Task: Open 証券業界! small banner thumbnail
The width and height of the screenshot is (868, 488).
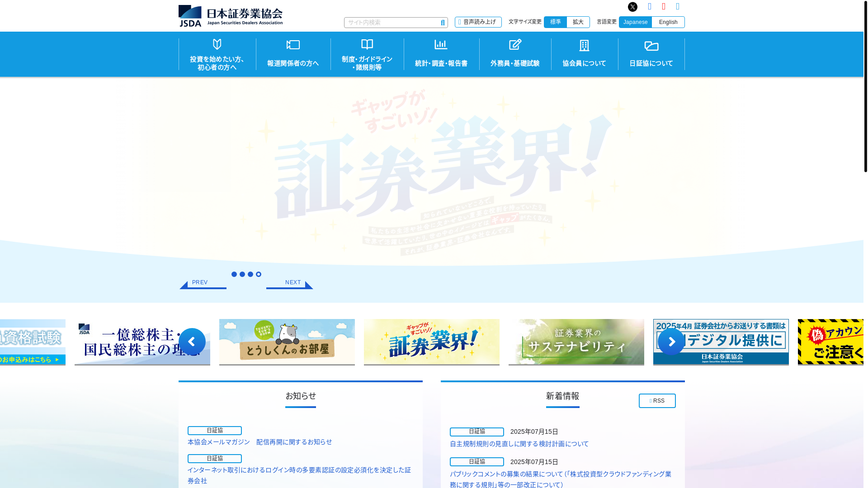Action: 432,342
